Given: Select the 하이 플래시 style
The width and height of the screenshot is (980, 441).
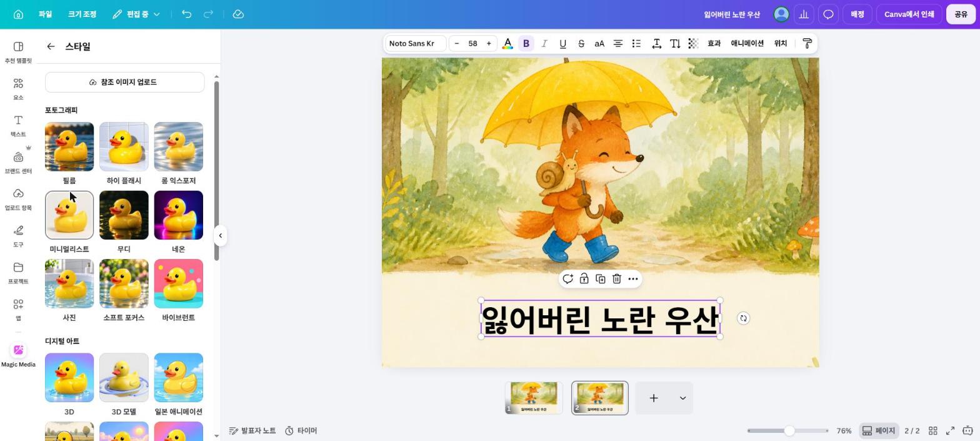Looking at the screenshot, I should pyautogui.click(x=124, y=146).
